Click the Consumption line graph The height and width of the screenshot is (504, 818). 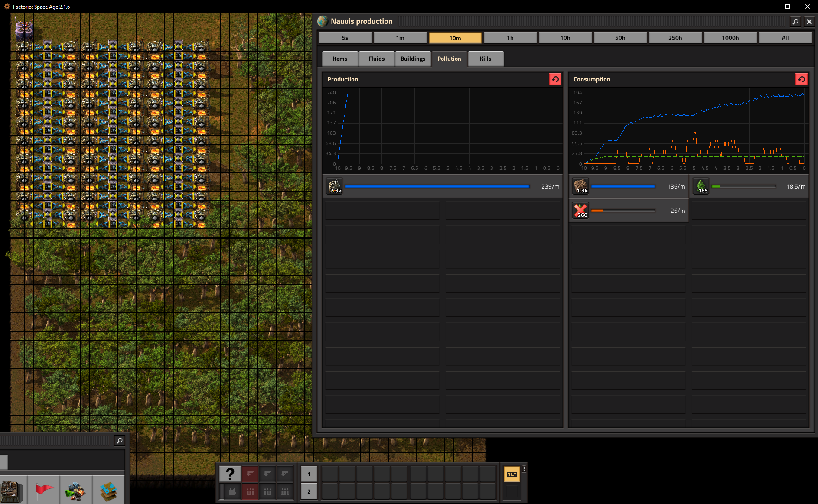pyautogui.click(x=689, y=129)
